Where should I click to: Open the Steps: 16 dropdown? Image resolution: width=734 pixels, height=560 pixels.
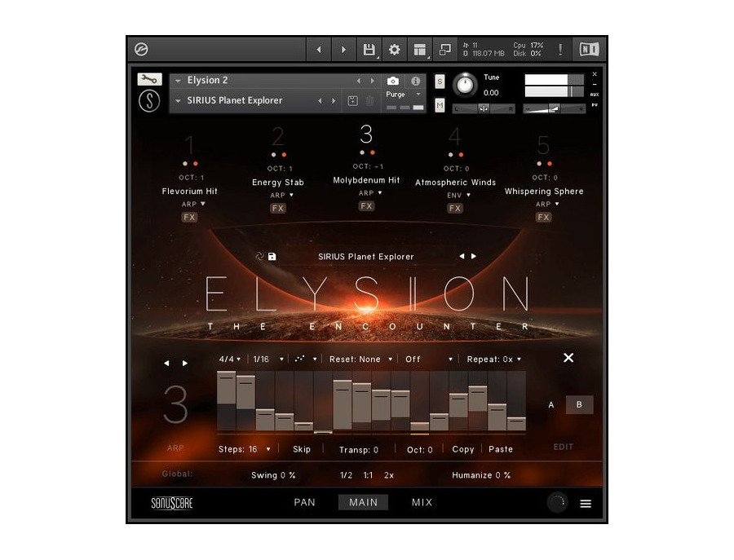click(x=245, y=449)
